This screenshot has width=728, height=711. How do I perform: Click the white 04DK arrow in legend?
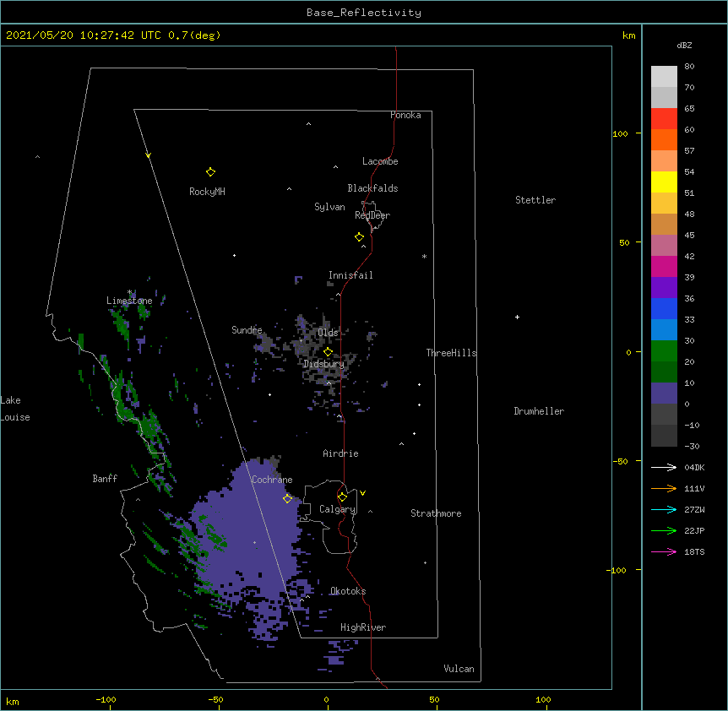(x=664, y=467)
